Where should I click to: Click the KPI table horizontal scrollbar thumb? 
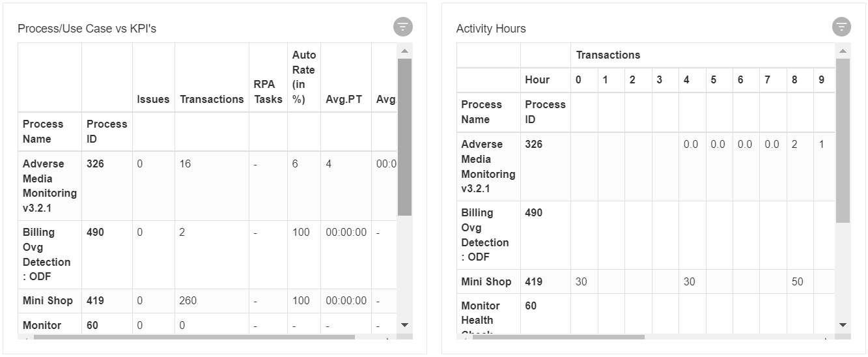coord(194,337)
